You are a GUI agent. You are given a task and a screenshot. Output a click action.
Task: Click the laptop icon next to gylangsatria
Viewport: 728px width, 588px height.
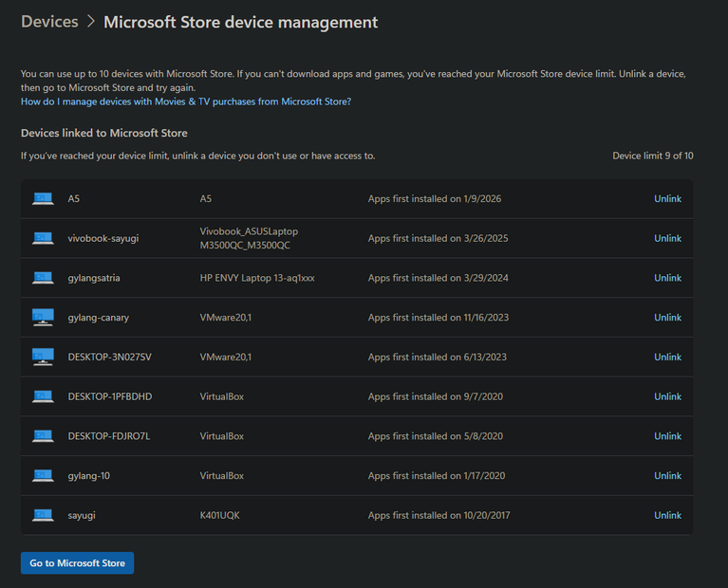[43, 278]
